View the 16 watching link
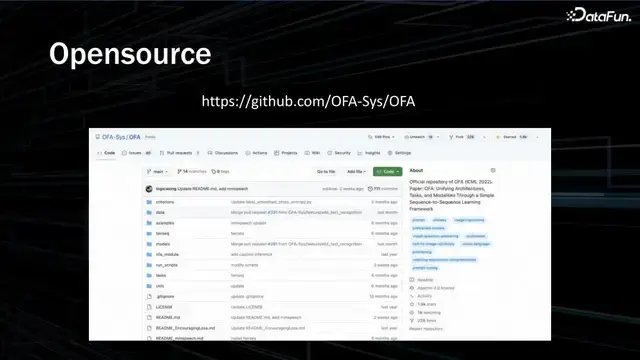640x360 pixels. pos(429,313)
